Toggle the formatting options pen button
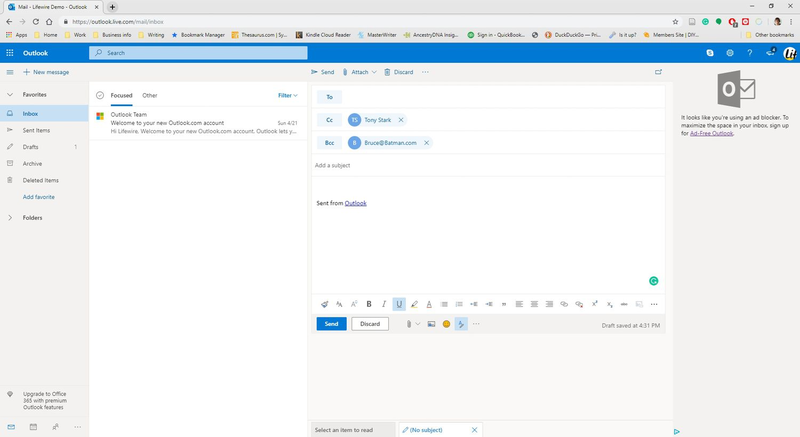Viewport: 800px width, 437px height. (461, 324)
